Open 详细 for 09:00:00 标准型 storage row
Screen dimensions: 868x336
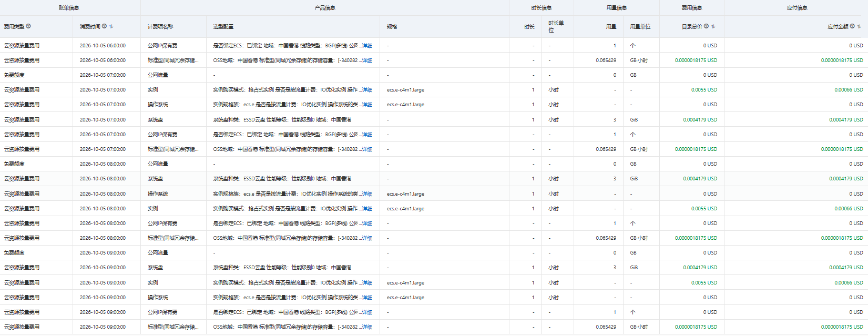click(367, 327)
